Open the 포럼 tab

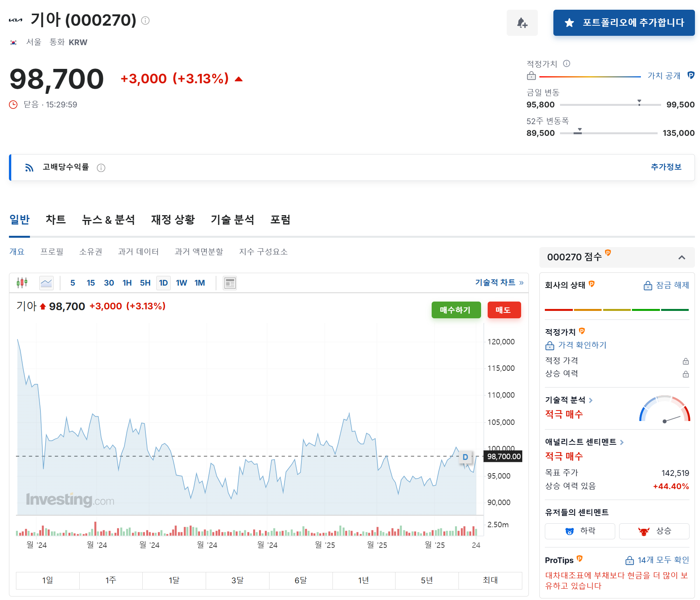coord(280,220)
